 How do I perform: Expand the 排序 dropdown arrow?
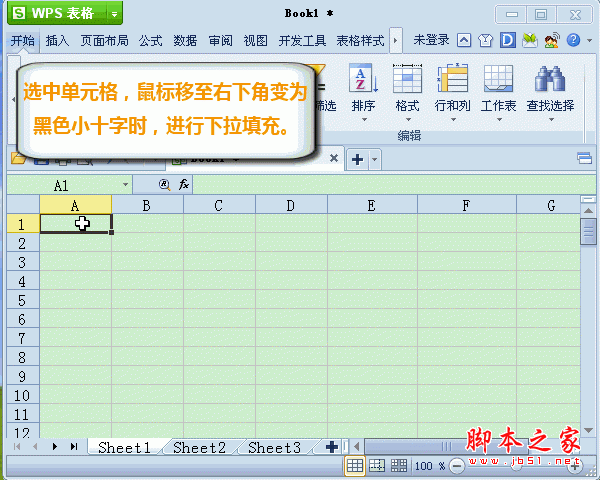coord(364,119)
